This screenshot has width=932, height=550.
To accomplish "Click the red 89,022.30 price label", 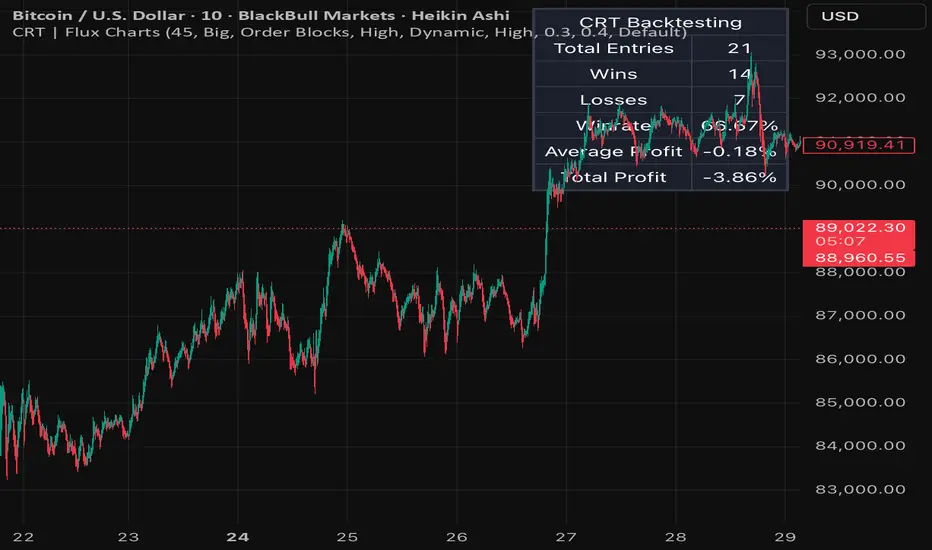I will 859,227.
